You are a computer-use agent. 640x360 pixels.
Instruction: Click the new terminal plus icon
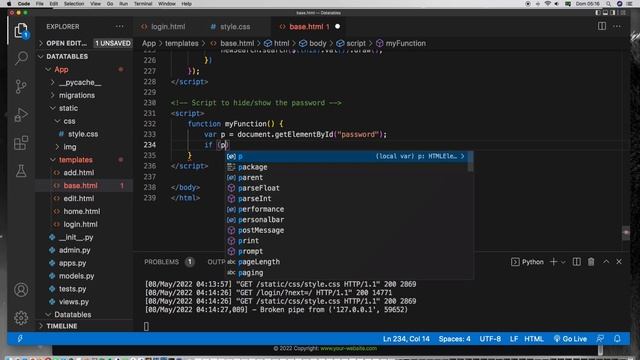coord(553,262)
